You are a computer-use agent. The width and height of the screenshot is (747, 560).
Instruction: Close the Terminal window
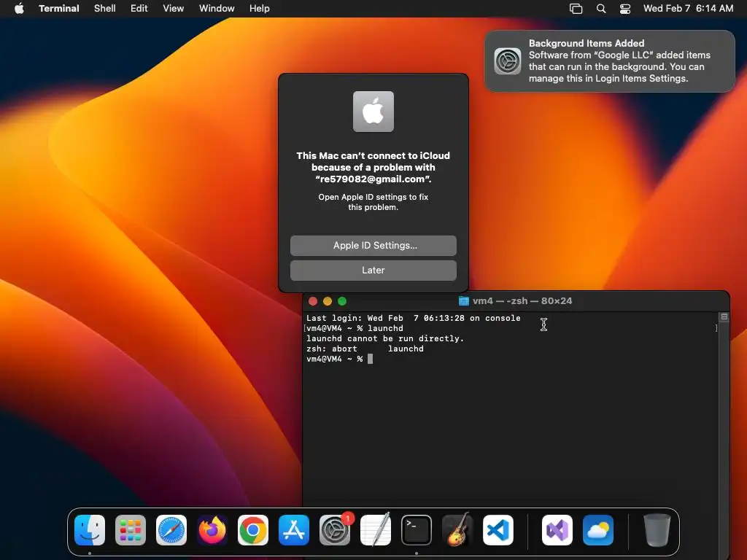[313, 301]
